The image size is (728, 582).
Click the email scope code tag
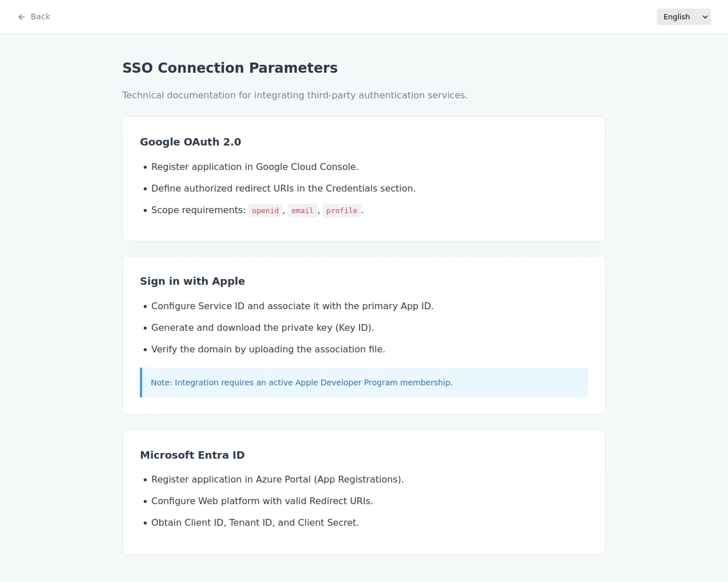(303, 211)
